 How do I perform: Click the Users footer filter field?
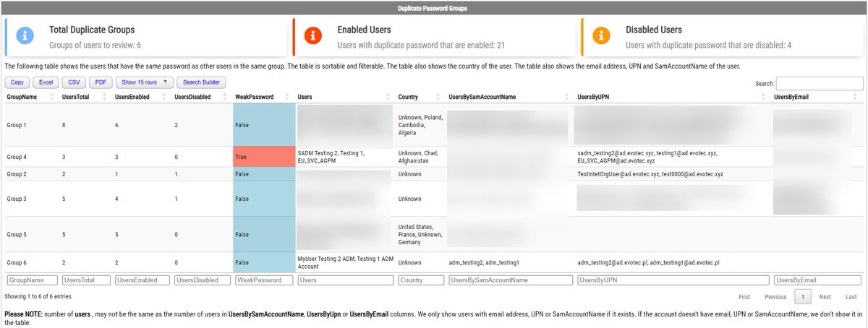pyautogui.click(x=345, y=280)
